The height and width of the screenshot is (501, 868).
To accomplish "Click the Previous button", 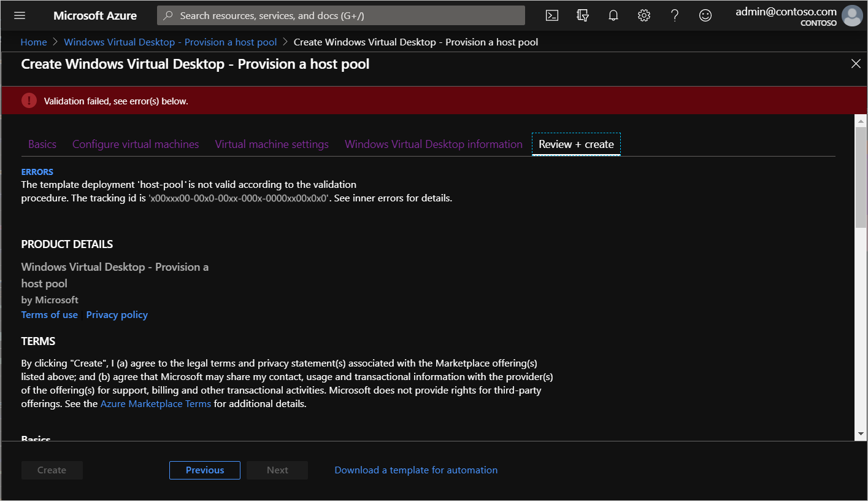I will (x=204, y=470).
